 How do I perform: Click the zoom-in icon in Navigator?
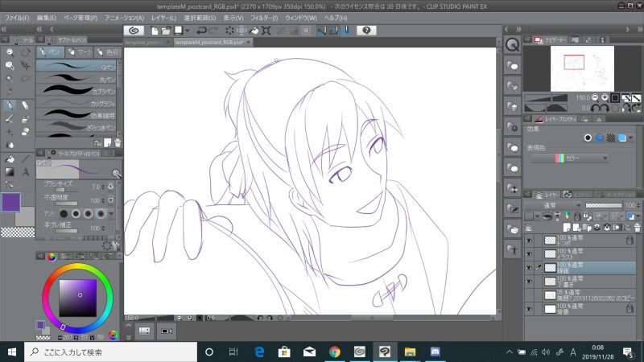pyautogui.click(x=605, y=97)
